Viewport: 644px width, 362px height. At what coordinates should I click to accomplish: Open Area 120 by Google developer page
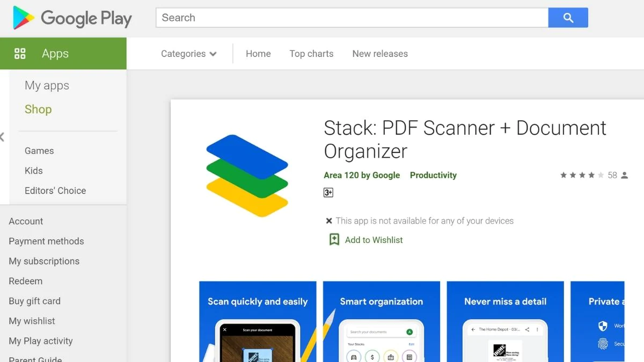pyautogui.click(x=362, y=175)
